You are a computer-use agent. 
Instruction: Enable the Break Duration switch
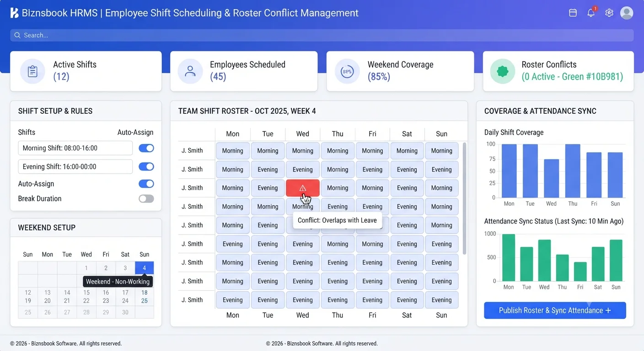(146, 199)
